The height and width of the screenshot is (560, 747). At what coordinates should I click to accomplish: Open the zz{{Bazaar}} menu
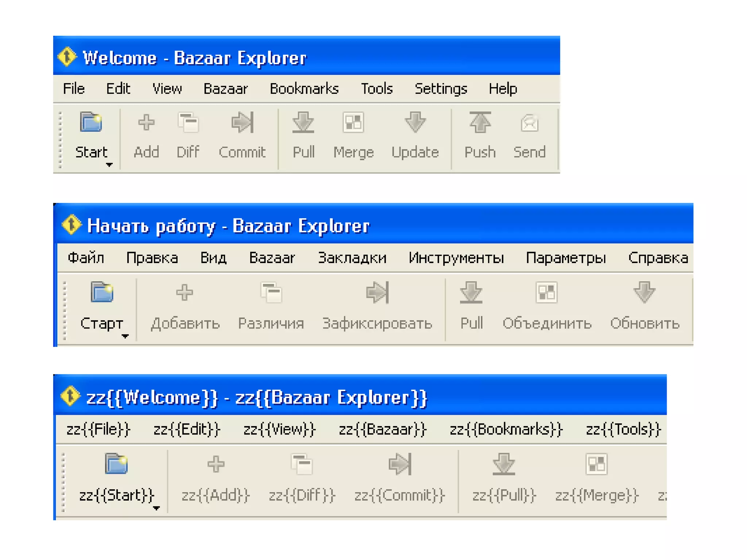(x=382, y=429)
